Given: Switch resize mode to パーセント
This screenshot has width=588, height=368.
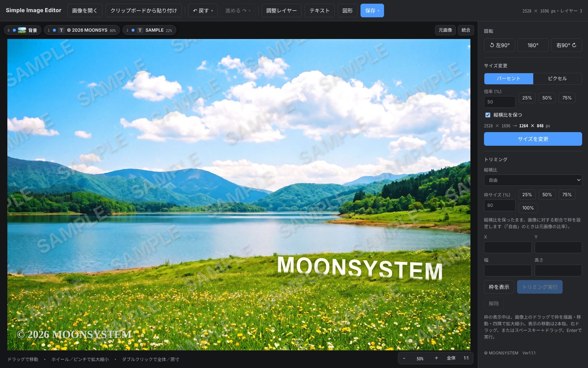Looking at the screenshot, I should 509,78.
